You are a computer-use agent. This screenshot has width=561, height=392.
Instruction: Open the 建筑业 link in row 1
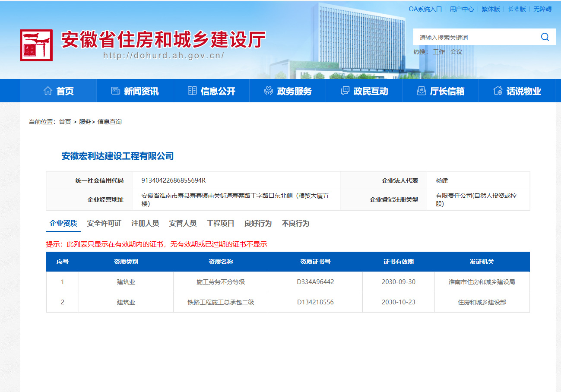pyautogui.click(x=126, y=281)
